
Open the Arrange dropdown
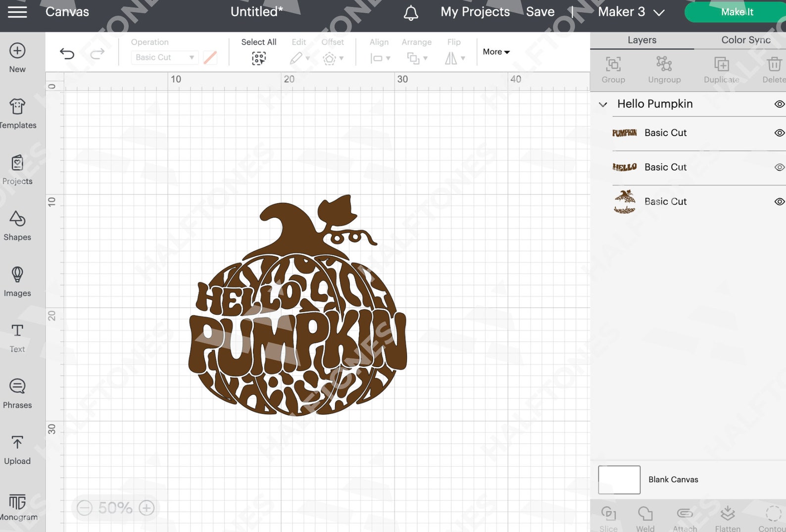417,58
